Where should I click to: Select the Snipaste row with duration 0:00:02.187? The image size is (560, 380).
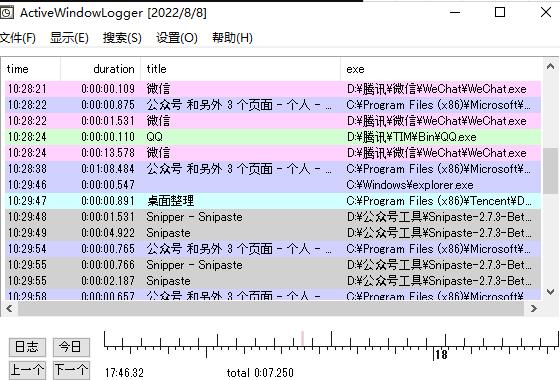(273, 281)
